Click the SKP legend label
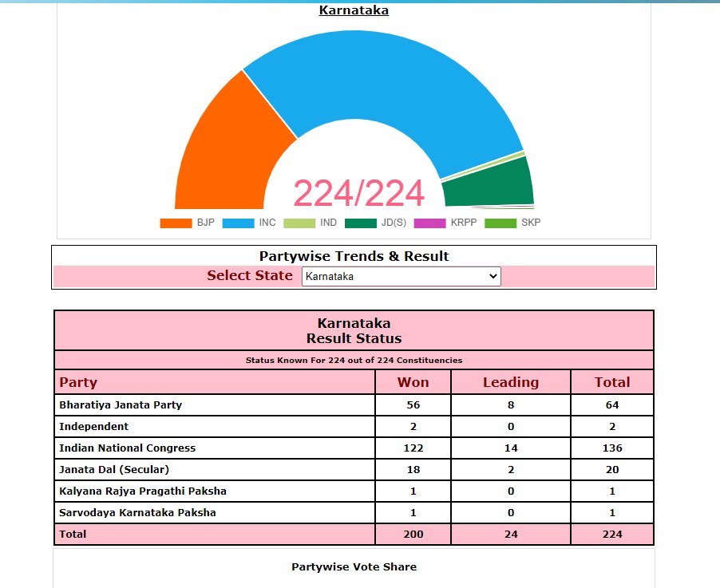Screen dimensions: 720x588 point(531,223)
